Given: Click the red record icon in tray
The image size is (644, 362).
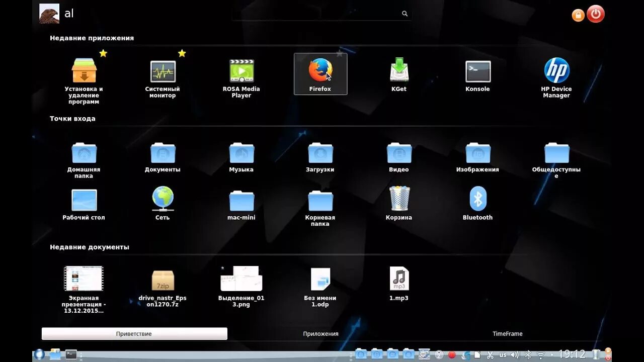Looking at the screenshot, I should 452,355.
